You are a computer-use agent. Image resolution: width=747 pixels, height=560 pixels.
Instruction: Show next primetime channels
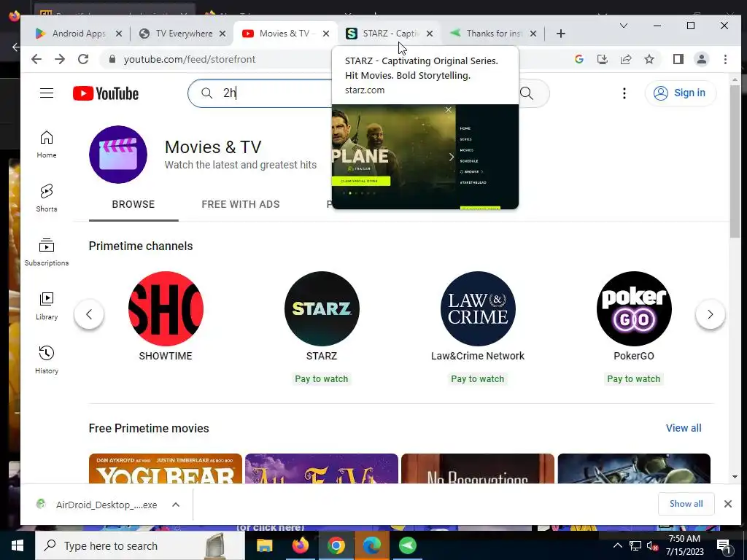pyautogui.click(x=710, y=314)
